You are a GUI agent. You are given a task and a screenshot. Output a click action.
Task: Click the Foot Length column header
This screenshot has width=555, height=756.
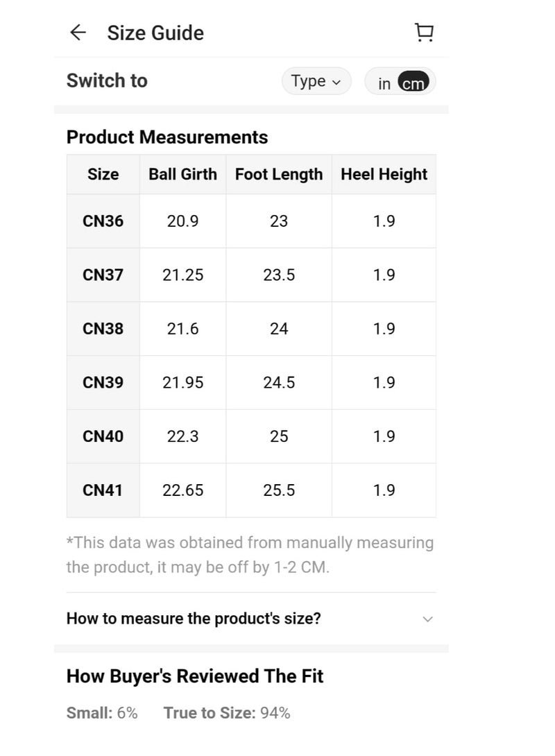pyautogui.click(x=279, y=174)
